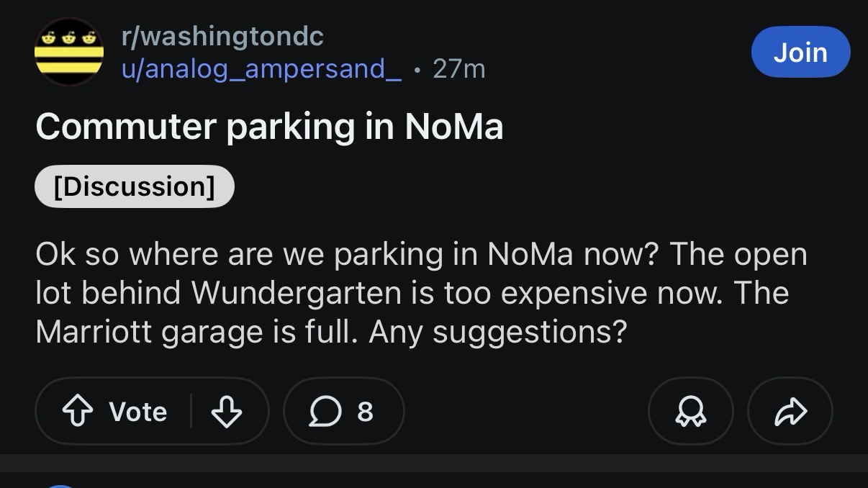Click the "Vote" label in vote pill
868x488 pixels.
click(x=138, y=412)
